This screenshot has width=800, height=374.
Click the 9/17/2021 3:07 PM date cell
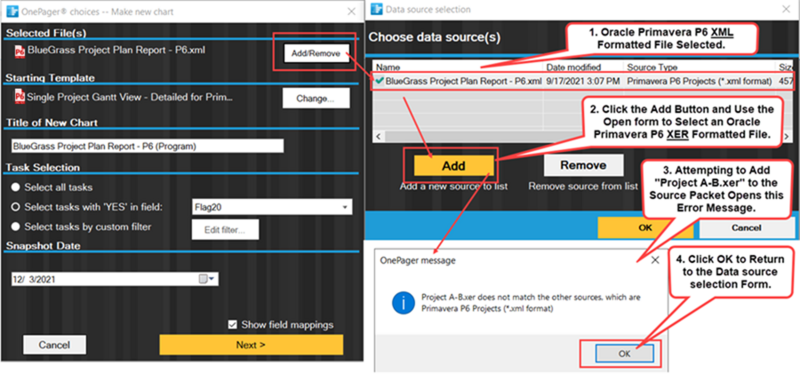583,81
